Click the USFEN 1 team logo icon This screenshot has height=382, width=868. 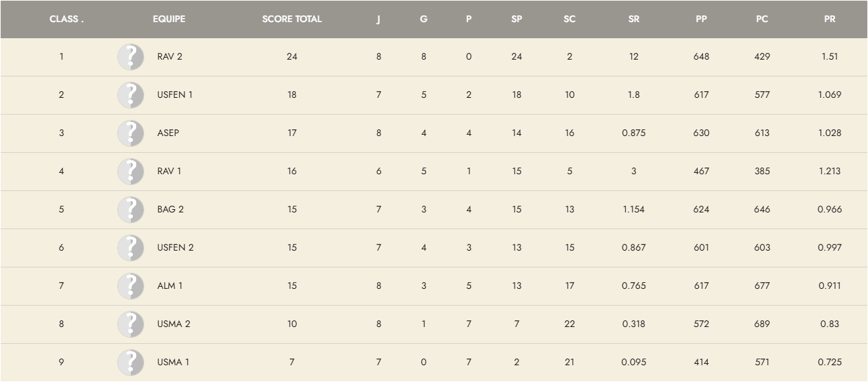(131, 95)
